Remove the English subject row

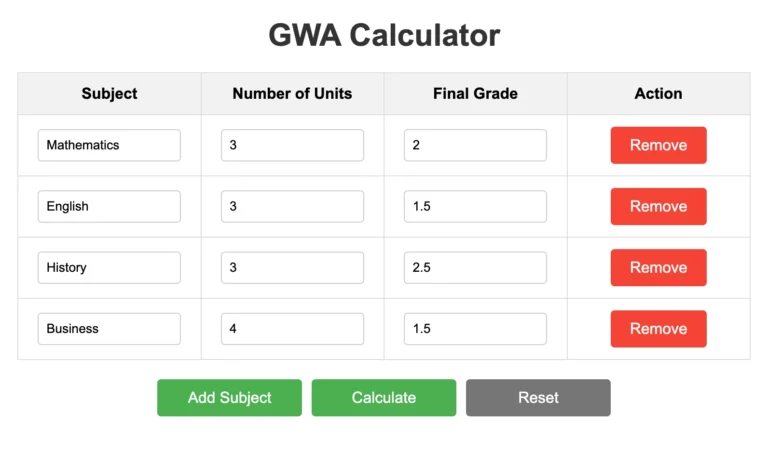658,206
